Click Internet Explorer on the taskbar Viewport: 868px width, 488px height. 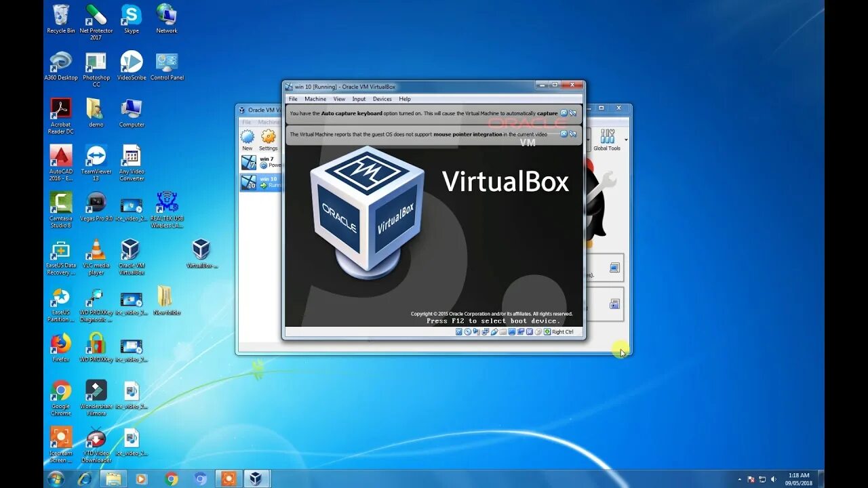point(85,479)
